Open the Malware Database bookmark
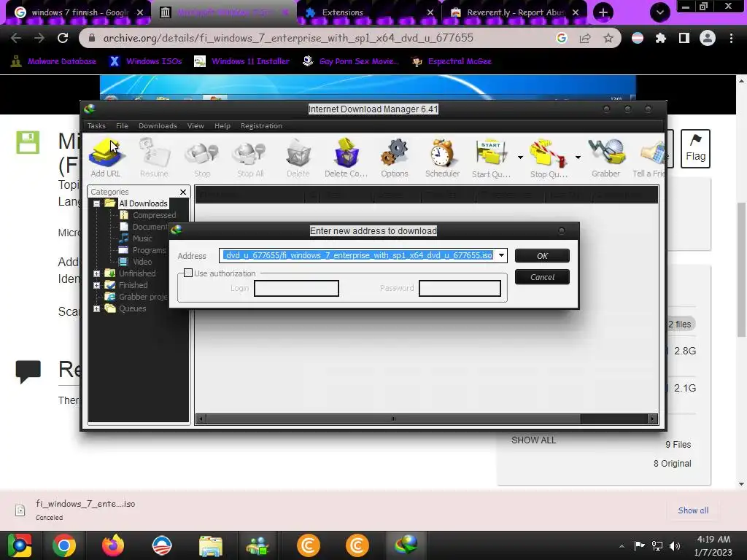Viewport: 747px width, 560px height. tap(53, 61)
